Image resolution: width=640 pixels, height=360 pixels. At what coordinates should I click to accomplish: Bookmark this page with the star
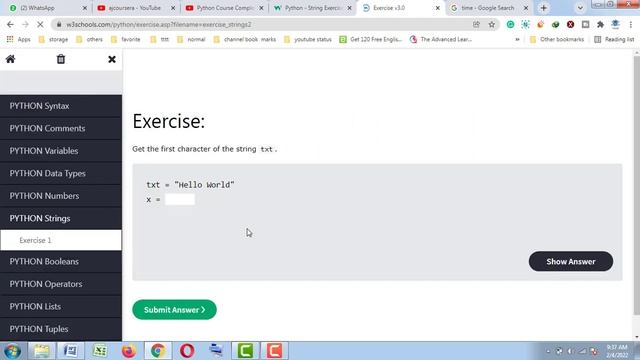click(491, 24)
